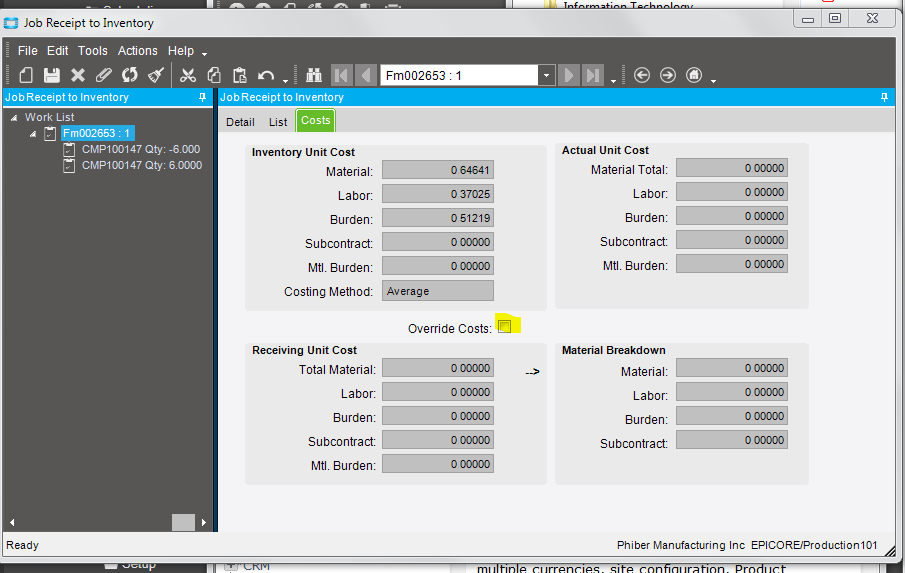This screenshot has width=905, height=573.
Task: Open the Edit menu
Action: 58,51
